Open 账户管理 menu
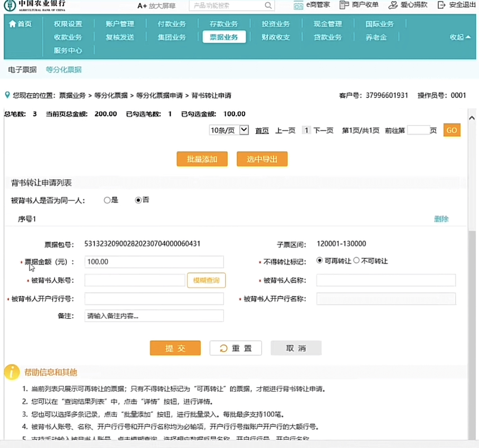 pyautogui.click(x=120, y=24)
